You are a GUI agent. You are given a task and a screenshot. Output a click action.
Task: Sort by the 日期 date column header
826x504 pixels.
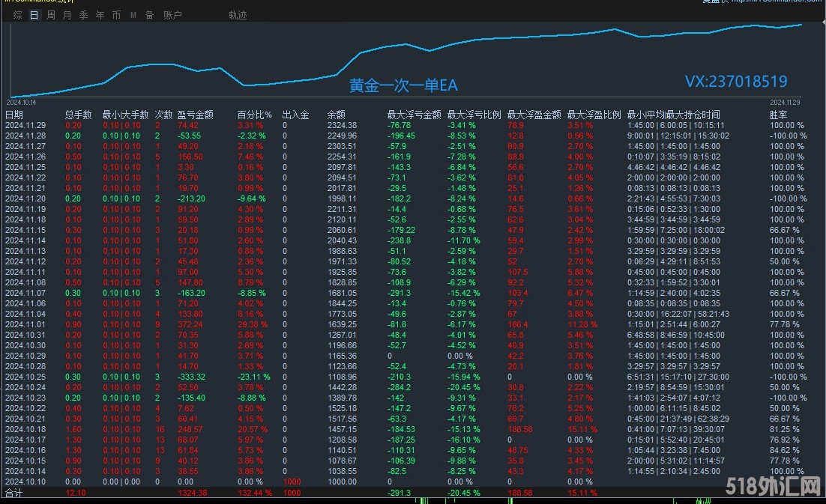click(14, 115)
